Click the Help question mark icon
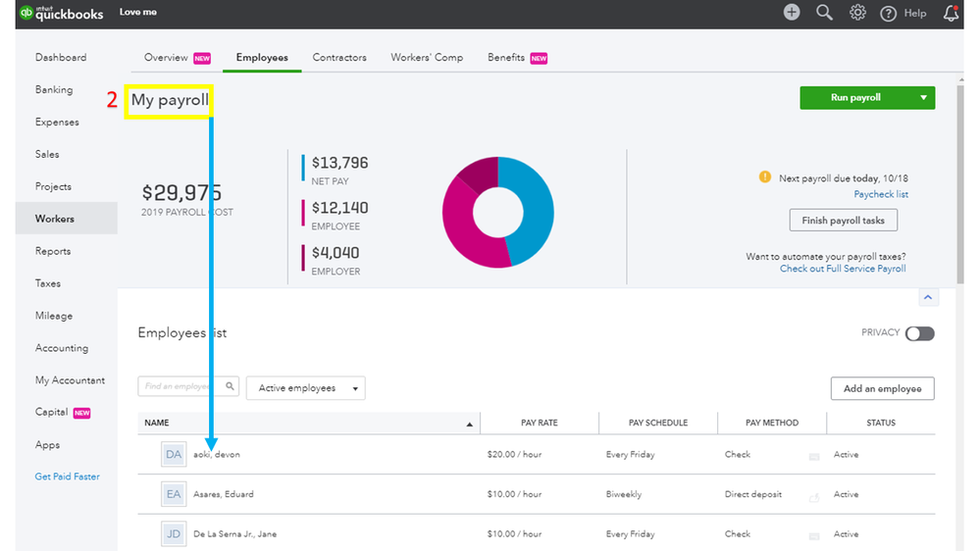This screenshot has height=551, width=980. (x=889, y=13)
